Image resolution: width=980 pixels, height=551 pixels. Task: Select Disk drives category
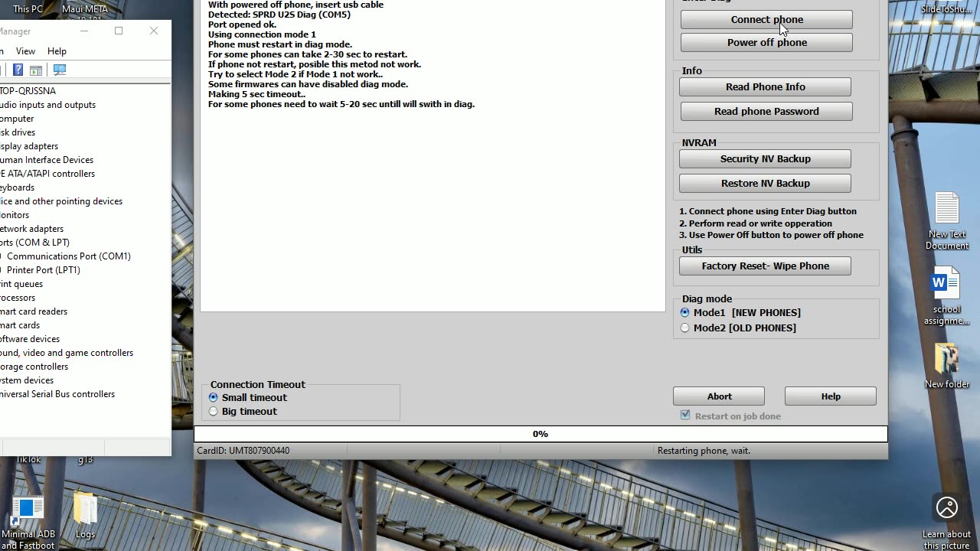[18, 132]
